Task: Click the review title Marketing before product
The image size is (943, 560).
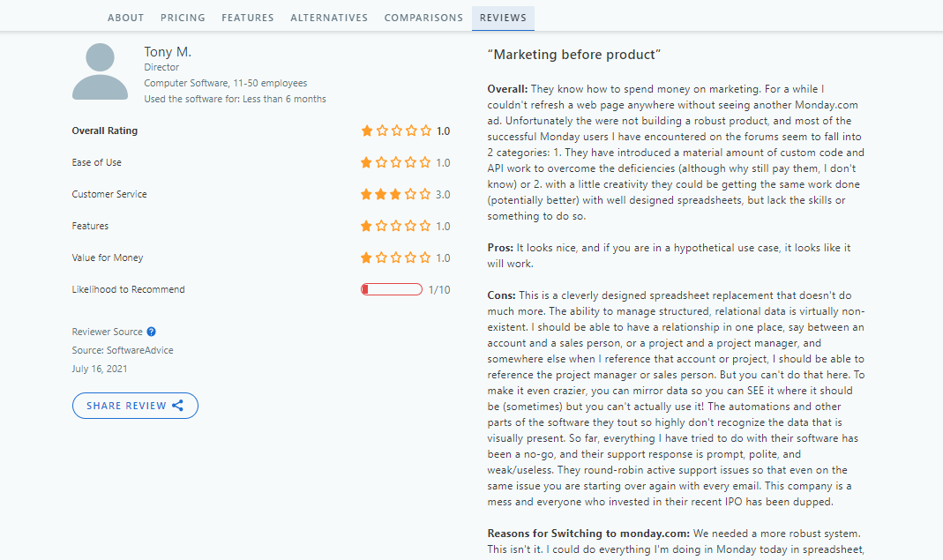Action: tap(574, 55)
